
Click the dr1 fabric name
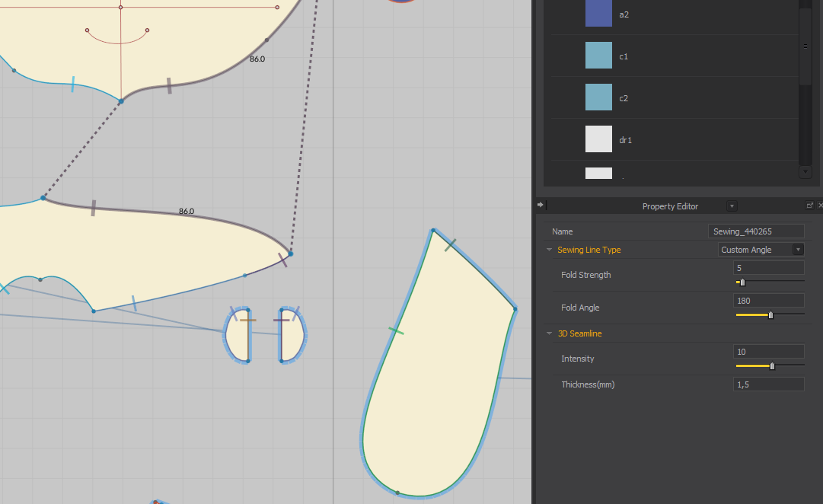625,140
